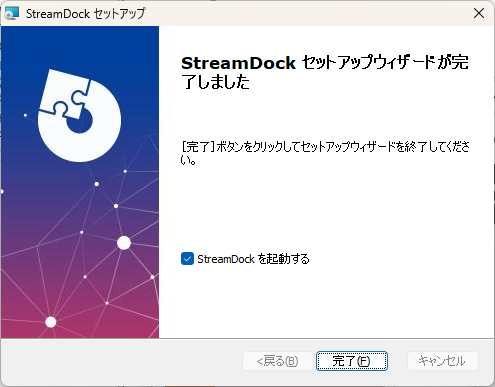495x387 pixels.
Task: Click the largest white node in the network graphic
Action: (124, 243)
